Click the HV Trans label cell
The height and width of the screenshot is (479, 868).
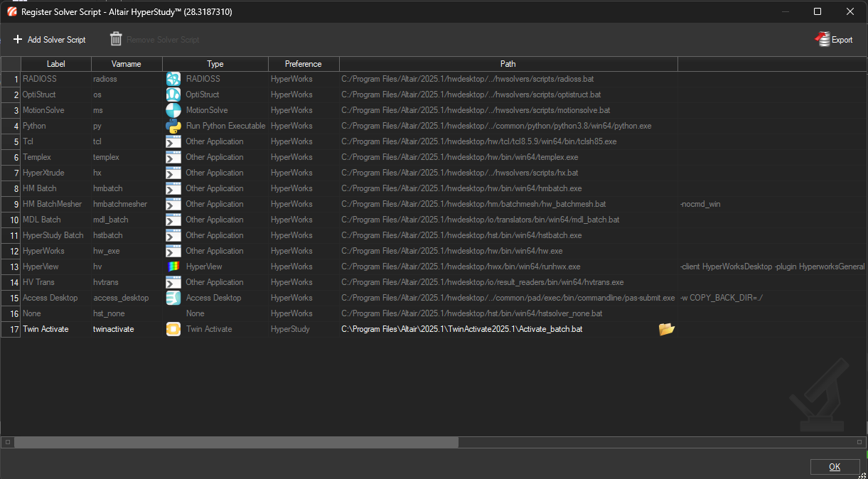point(56,282)
